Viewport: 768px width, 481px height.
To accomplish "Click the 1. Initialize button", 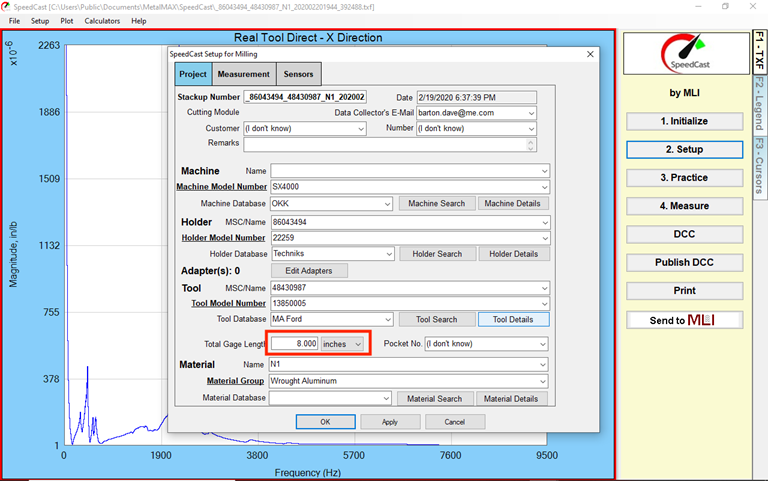I will (x=684, y=121).
